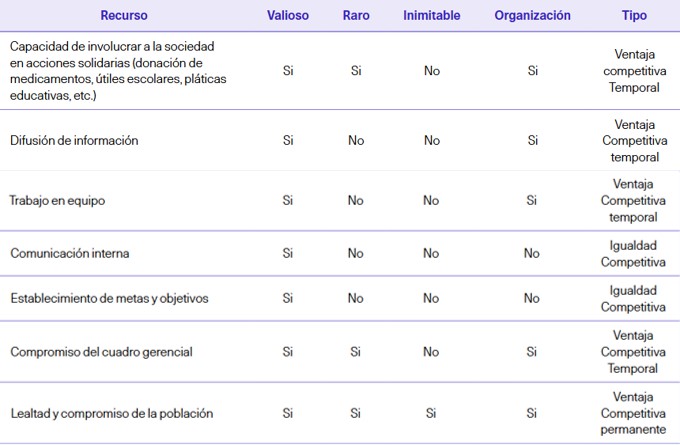Select the Raro column header

click(x=356, y=16)
